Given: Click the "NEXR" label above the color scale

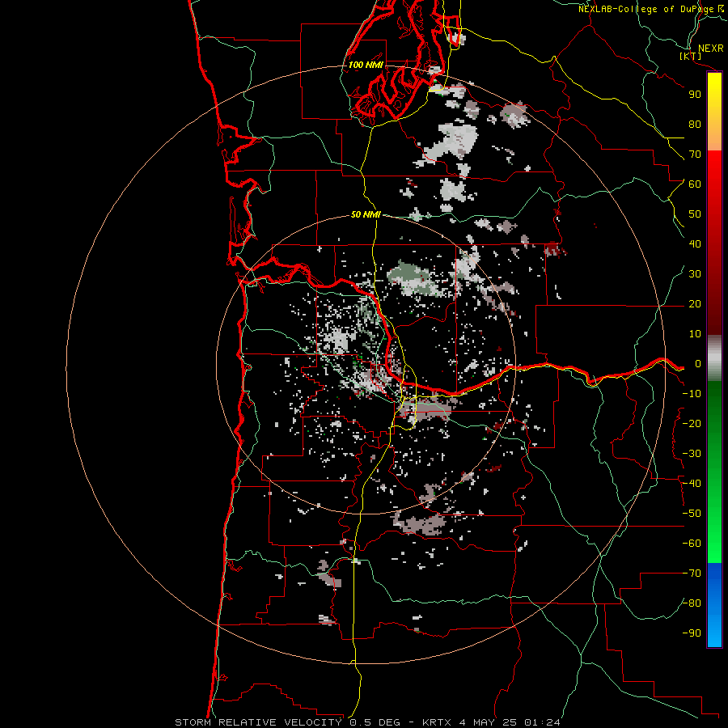Looking at the screenshot, I should [x=711, y=49].
